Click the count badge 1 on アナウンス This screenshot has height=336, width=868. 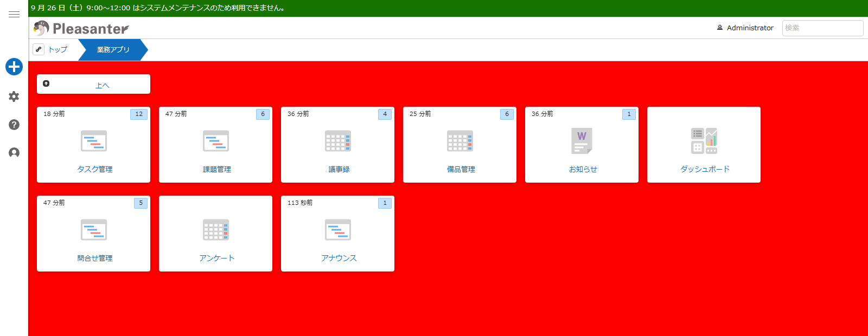coord(385,203)
